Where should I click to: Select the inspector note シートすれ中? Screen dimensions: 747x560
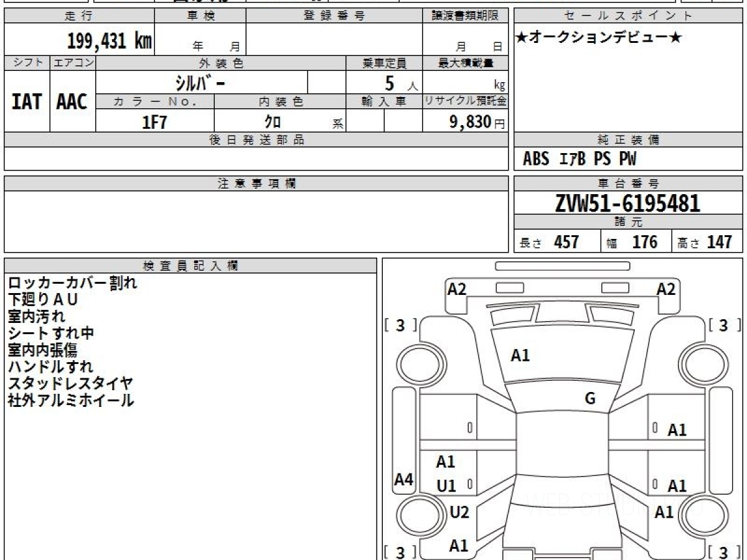tap(51, 334)
